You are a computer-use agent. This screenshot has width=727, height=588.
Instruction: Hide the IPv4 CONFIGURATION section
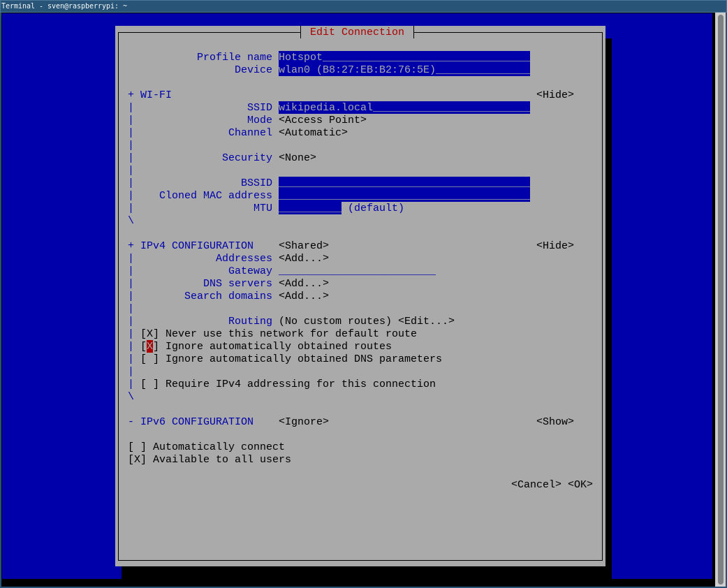(x=555, y=246)
